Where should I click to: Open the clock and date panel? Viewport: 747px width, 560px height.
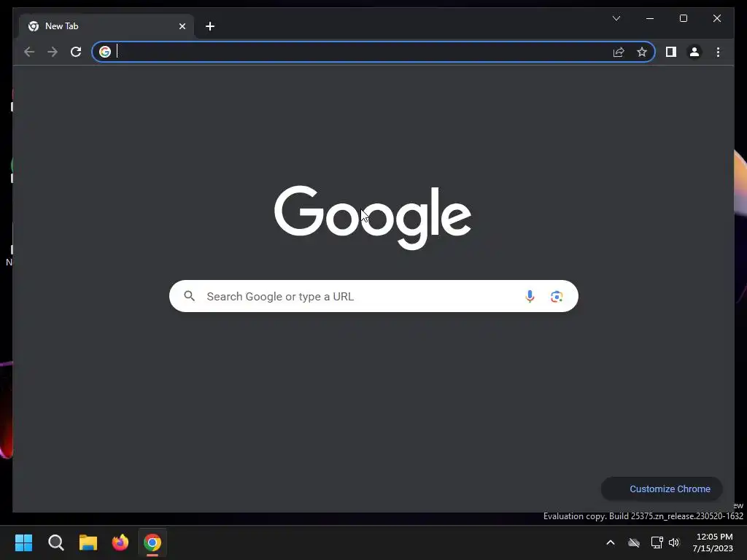click(x=713, y=542)
